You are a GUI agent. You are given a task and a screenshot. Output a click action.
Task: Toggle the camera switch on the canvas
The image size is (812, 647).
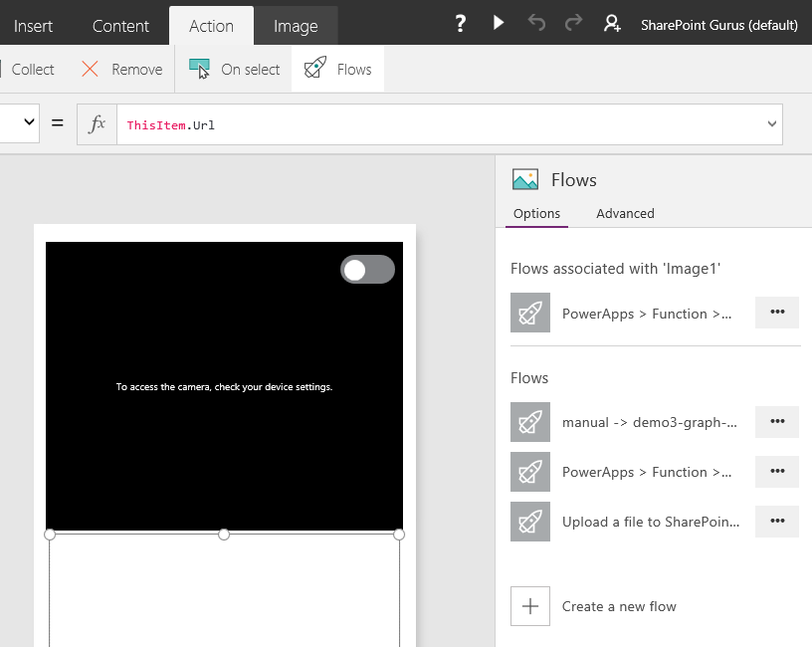367,270
